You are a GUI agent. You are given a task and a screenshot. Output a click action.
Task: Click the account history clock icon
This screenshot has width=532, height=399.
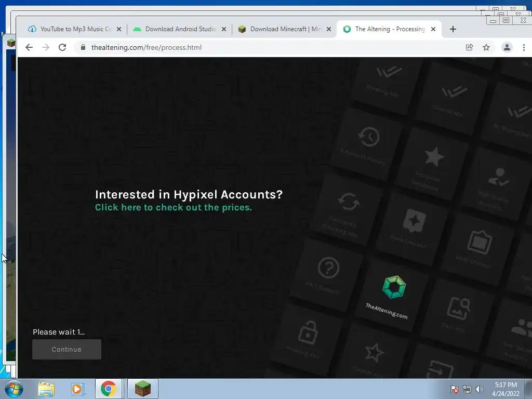369,137
